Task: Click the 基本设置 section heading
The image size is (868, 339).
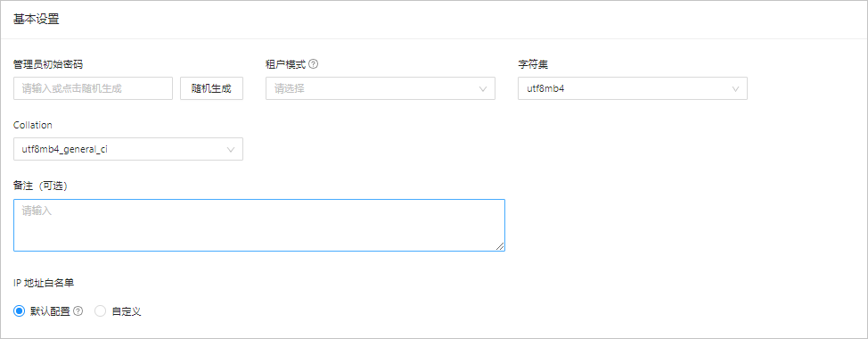Action: [x=36, y=20]
